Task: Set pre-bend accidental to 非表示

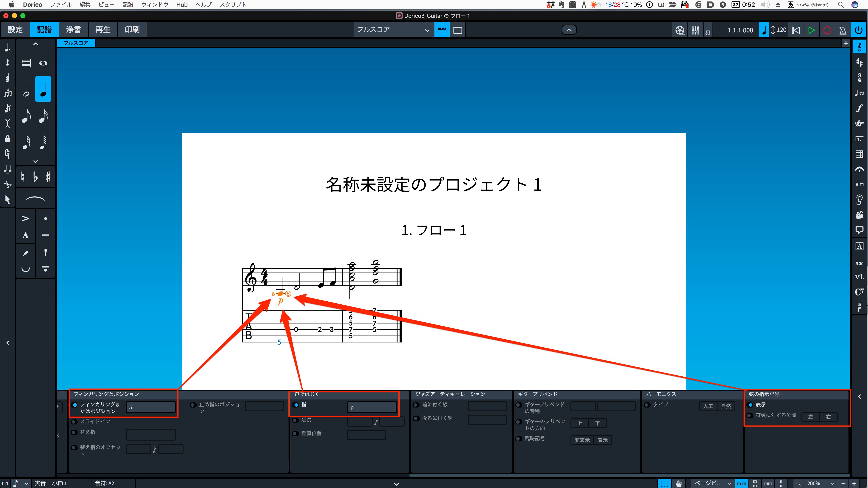Action: [582, 440]
